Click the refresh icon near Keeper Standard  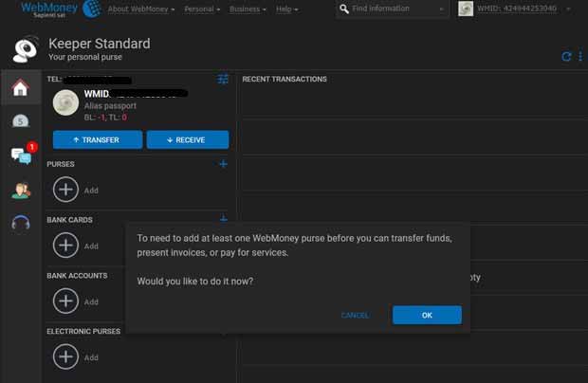coord(566,57)
